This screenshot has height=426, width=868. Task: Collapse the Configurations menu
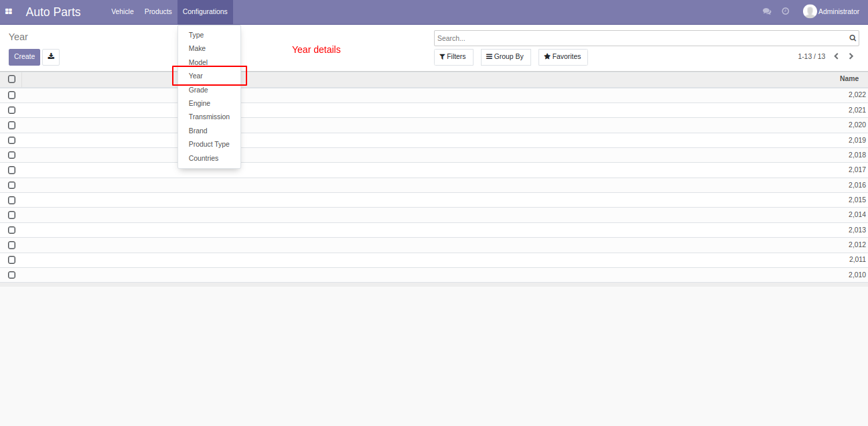(x=205, y=11)
